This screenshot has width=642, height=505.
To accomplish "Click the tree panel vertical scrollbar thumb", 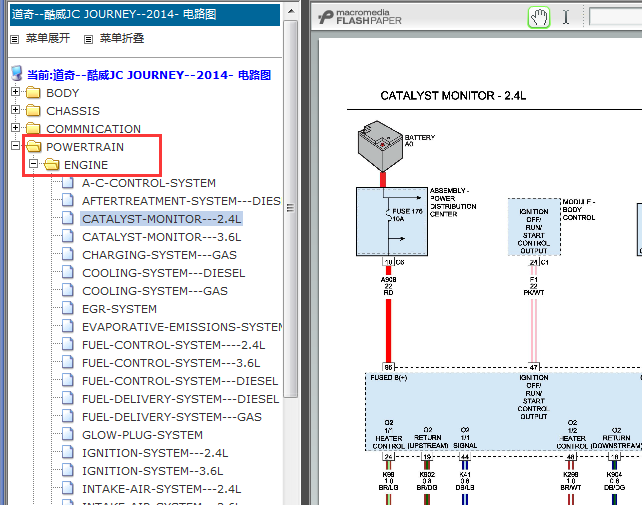I will tap(291, 208).
